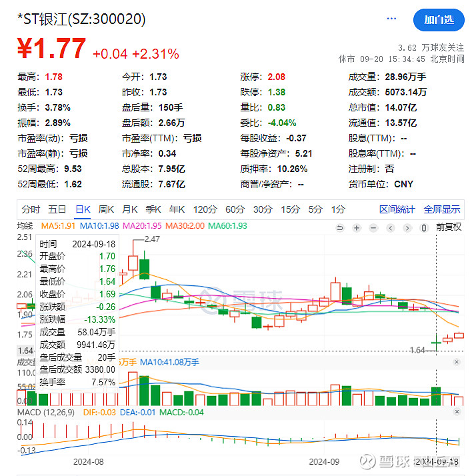This screenshot has height=476, width=470.
Task: Switch to the 60分 chart tab
Action: click(235, 209)
